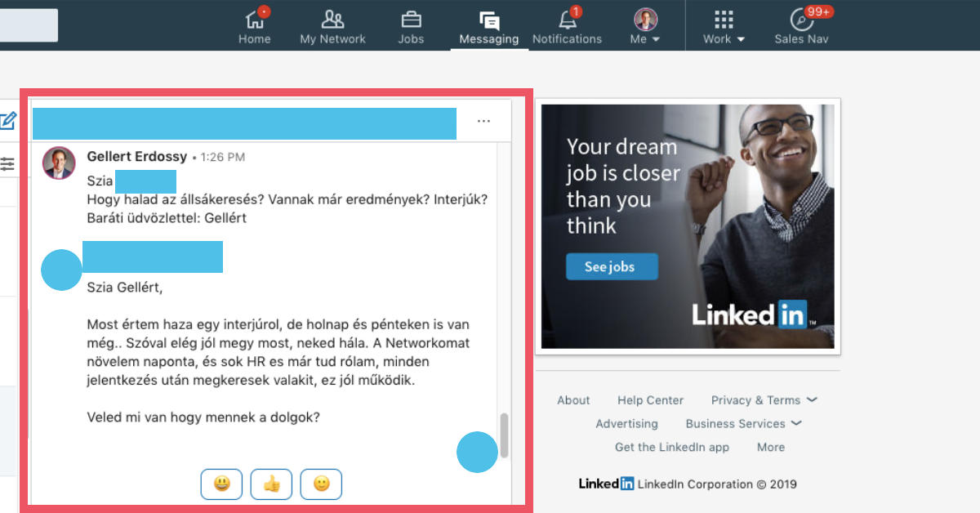Expand the Me profile dropdown
This screenshot has width=980, height=513.
tap(645, 25)
